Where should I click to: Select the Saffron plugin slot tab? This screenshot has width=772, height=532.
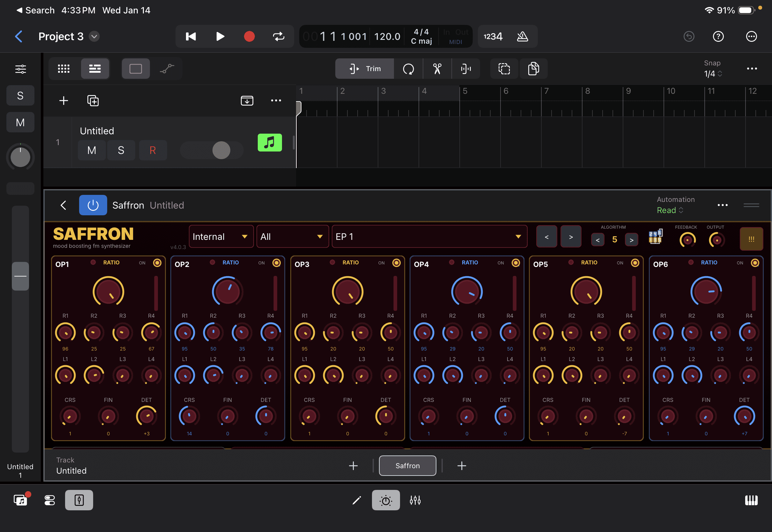[407, 466]
